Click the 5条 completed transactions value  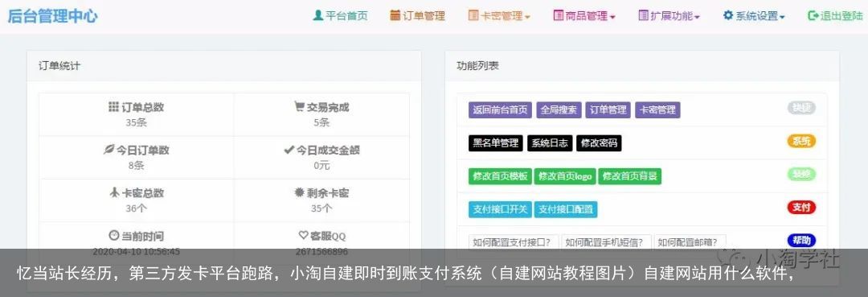(x=321, y=122)
